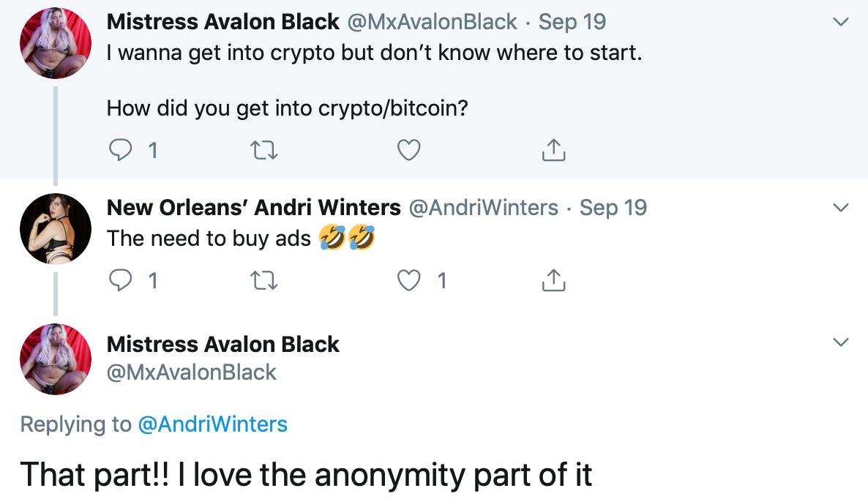Click the @AndriWinters handle beside display name

coord(483,208)
